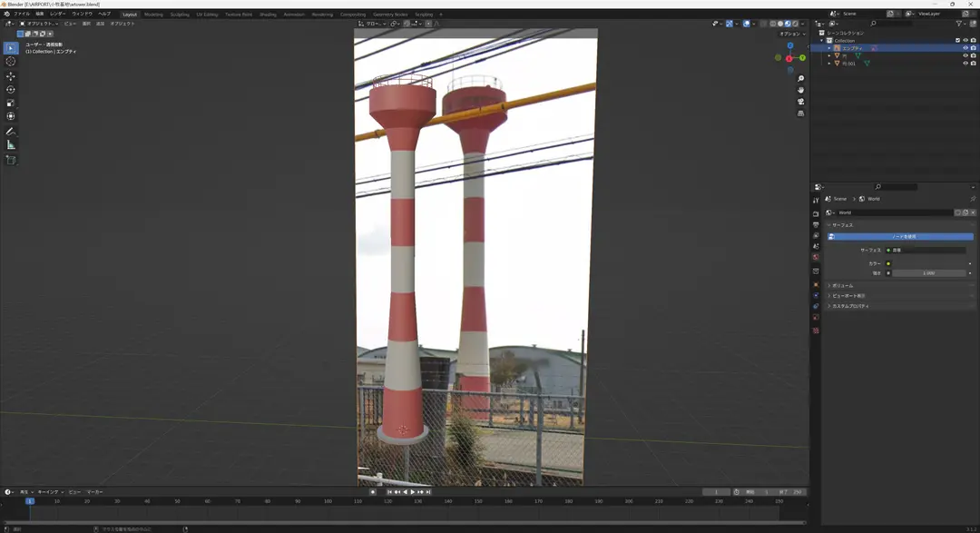Select the Select Box tool
This screenshot has width=980, height=533.
point(11,48)
